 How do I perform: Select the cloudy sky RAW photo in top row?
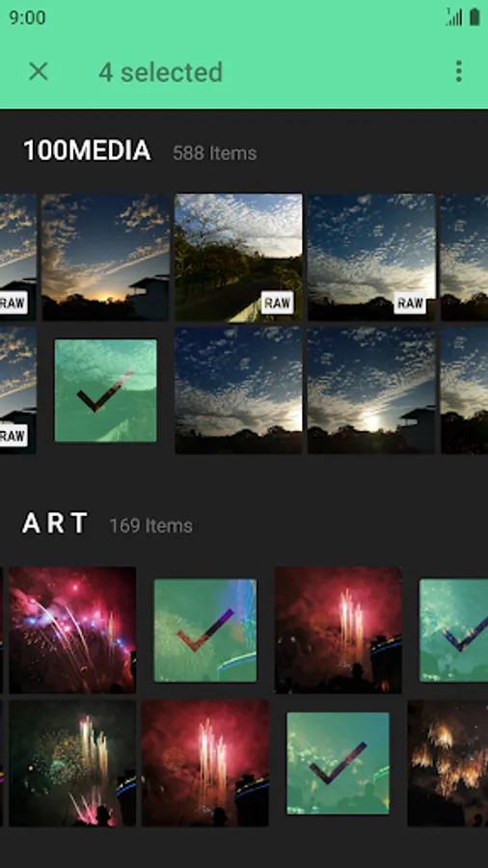(372, 257)
